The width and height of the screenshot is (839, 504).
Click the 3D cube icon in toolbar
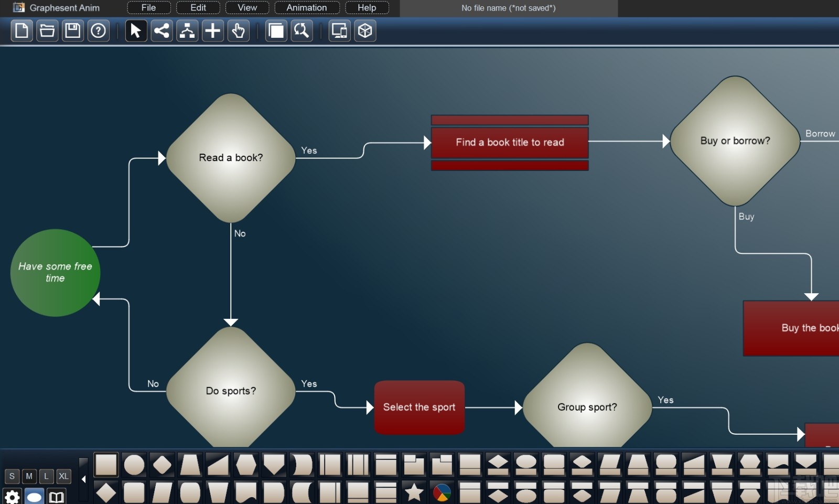tap(365, 31)
